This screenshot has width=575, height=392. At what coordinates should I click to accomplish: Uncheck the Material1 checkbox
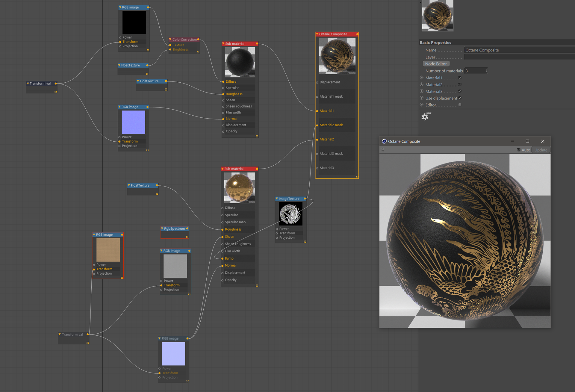[460, 78]
